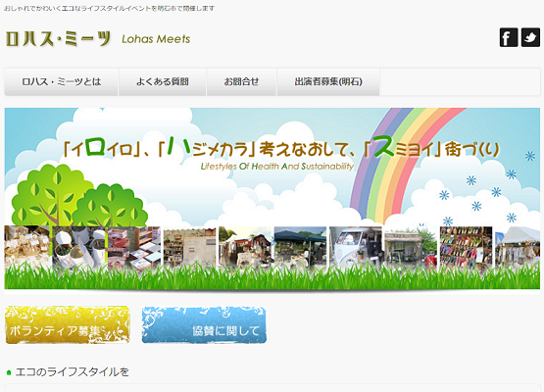
Task: Click the white tin cans photo
Action: (x=79, y=248)
